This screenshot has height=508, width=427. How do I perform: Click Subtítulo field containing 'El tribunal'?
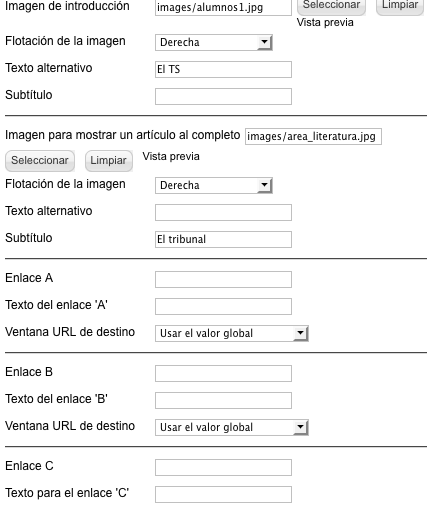(223, 239)
